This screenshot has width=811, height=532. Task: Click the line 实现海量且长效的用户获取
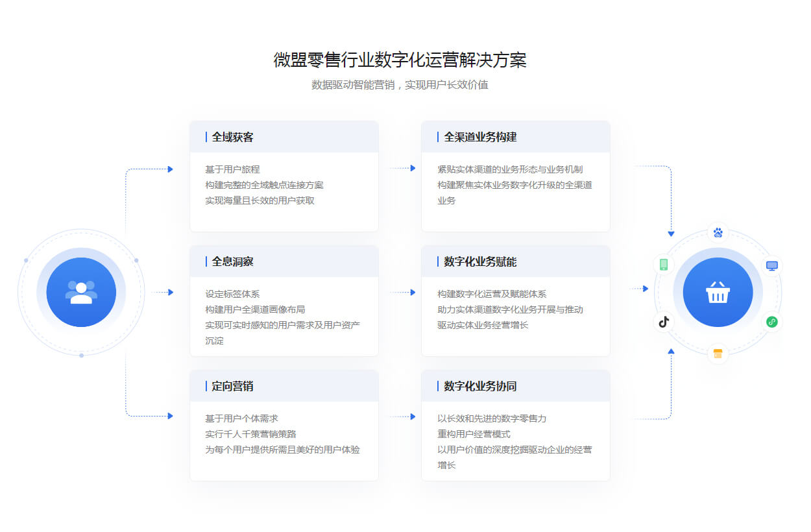tap(260, 200)
